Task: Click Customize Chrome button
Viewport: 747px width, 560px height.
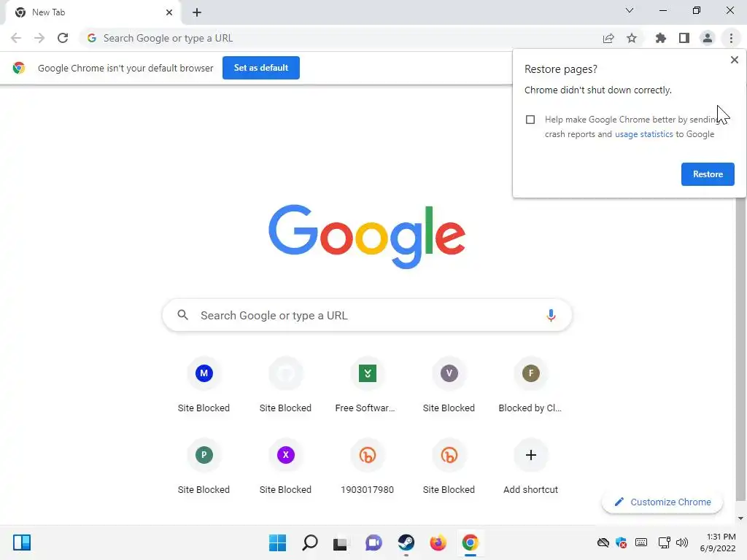Action: [x=662, y=502]
